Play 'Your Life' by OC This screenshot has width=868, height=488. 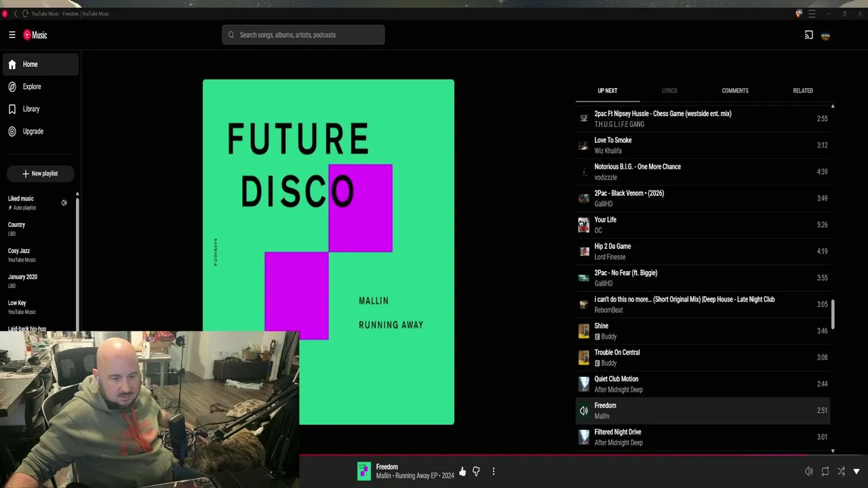[703, 225]
